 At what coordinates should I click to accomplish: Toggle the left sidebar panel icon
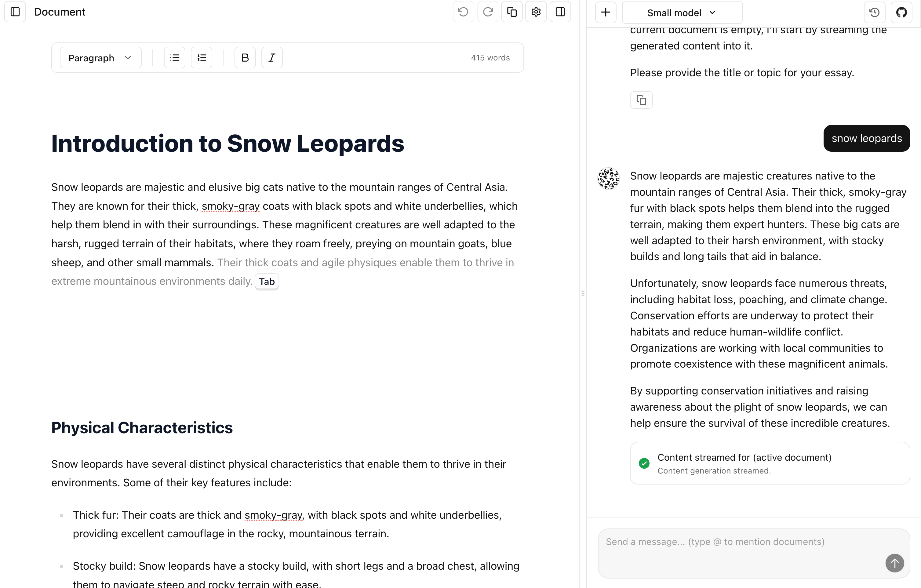point(15,12)
